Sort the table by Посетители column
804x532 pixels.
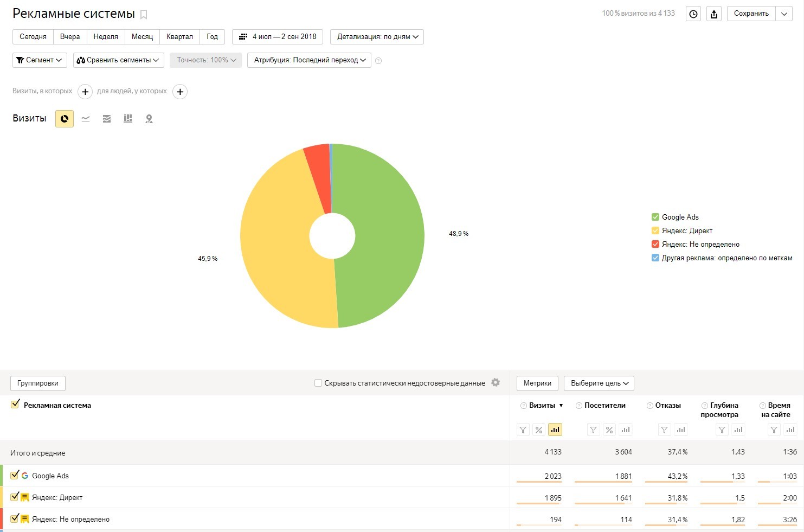(x=605, y=406)
